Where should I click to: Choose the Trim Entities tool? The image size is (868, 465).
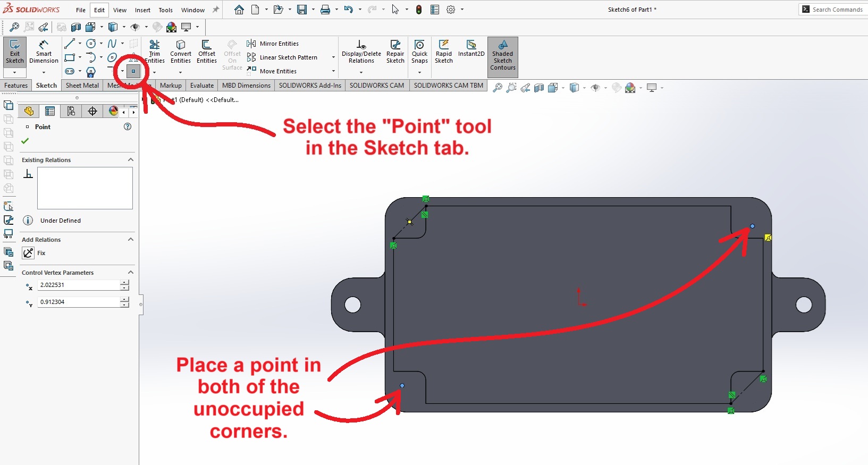click(x=155, y=52)
